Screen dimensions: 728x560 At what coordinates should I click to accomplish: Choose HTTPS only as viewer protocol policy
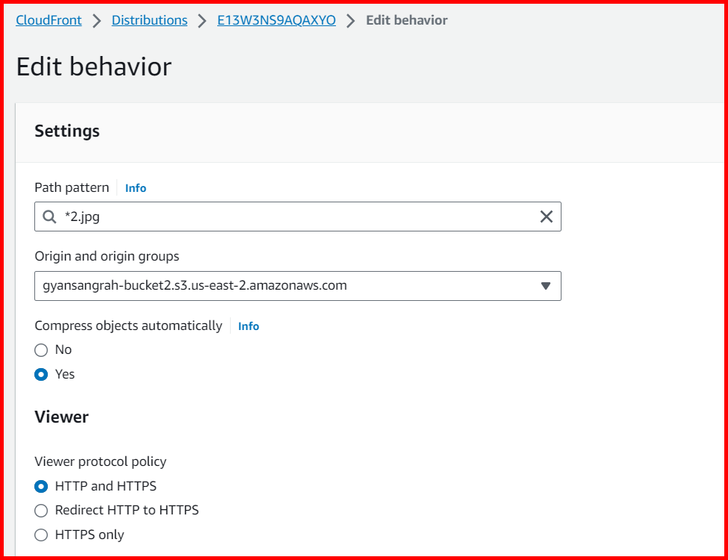point(41,535)
